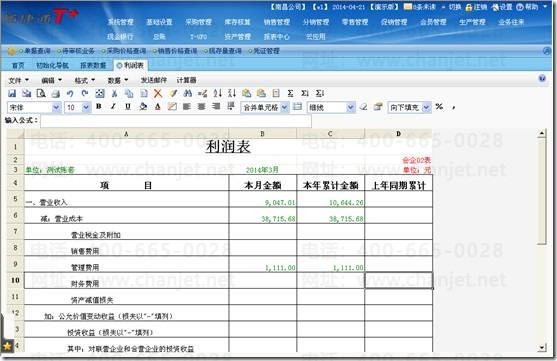The width and height of the screenshot is (557, 361).
Task: Click the scroll-down arrow of the sheet scrollbar
Action: pyautogui.click(x=542, y=347)
